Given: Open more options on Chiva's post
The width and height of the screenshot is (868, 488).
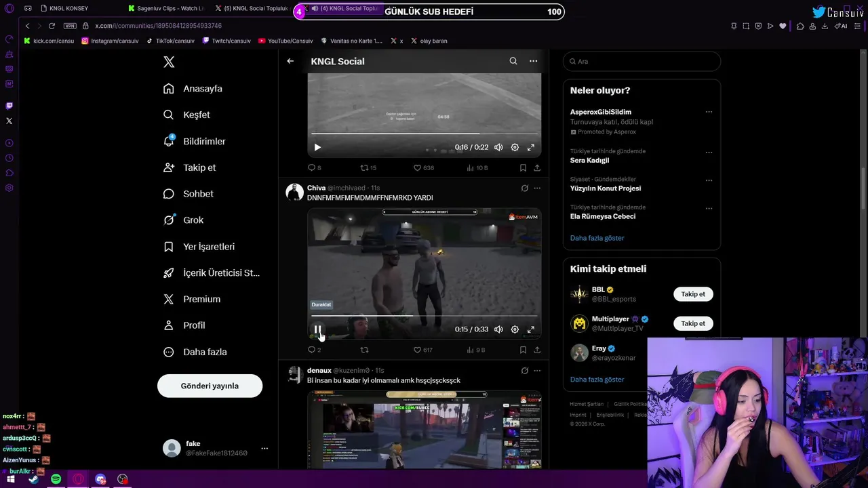Looking at the screenshot, I should click(x=537, y=188).
